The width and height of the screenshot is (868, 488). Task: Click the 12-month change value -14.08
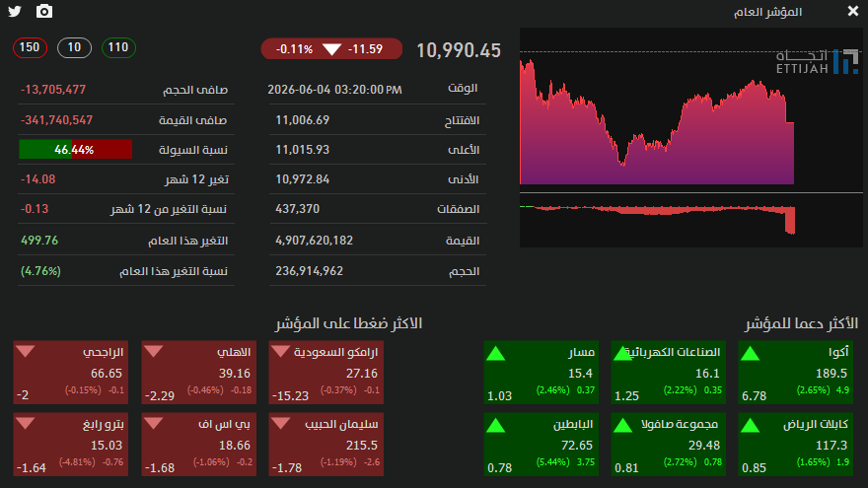[37, 179]
